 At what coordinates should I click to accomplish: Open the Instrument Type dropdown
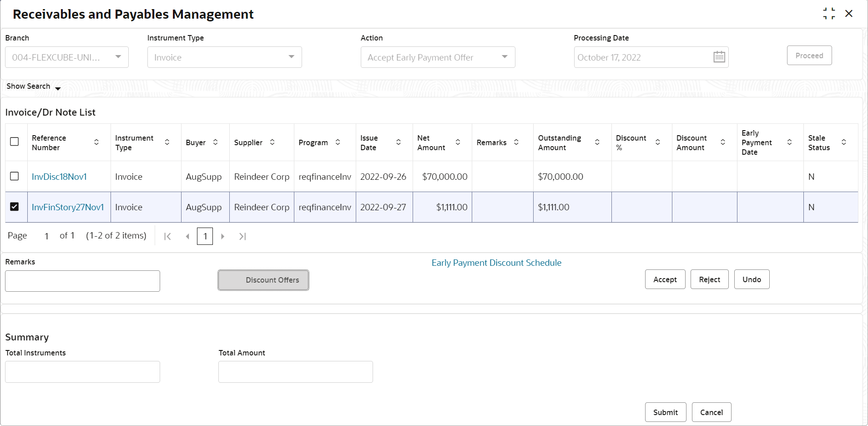coord(225,57)
